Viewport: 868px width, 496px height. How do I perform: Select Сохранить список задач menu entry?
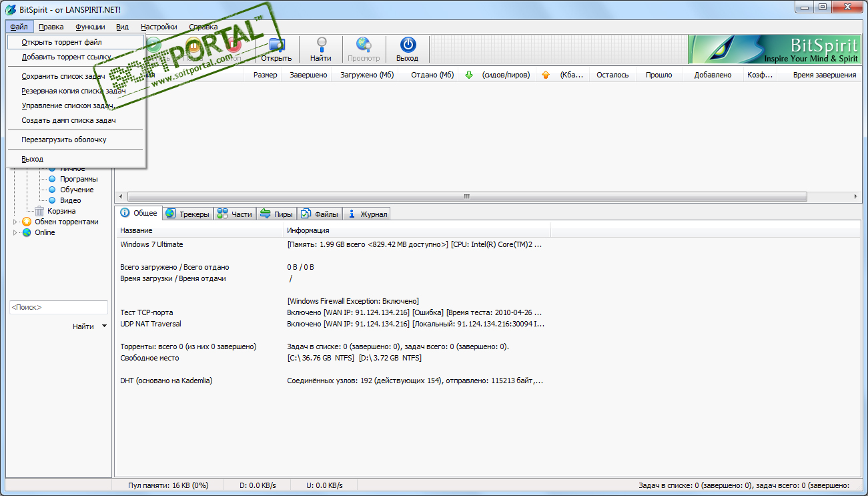77,76
